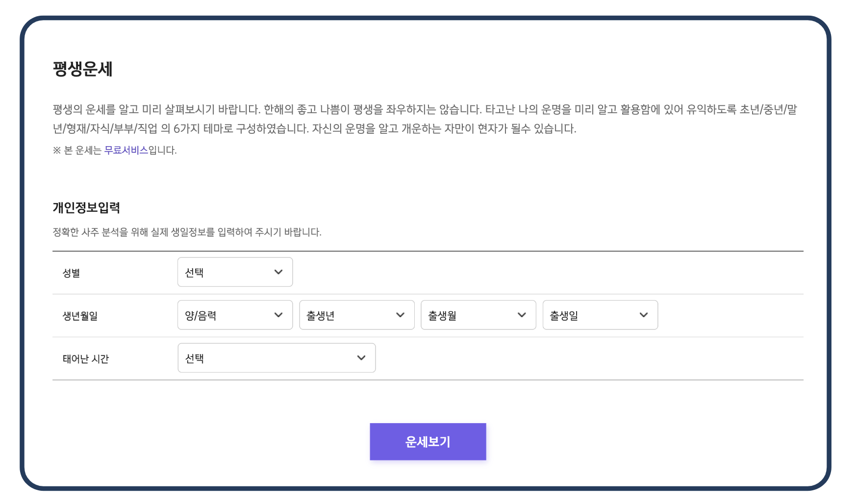Click the 개인정보입력 section heading
The width and height of the screenshot is (857, 504).
(x=87, y=207)
